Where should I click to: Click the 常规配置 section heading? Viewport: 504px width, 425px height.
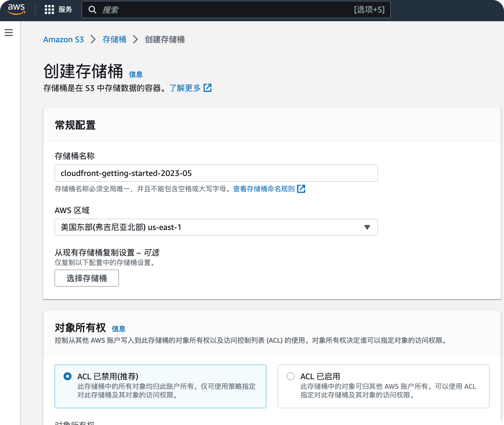point(75,125)
